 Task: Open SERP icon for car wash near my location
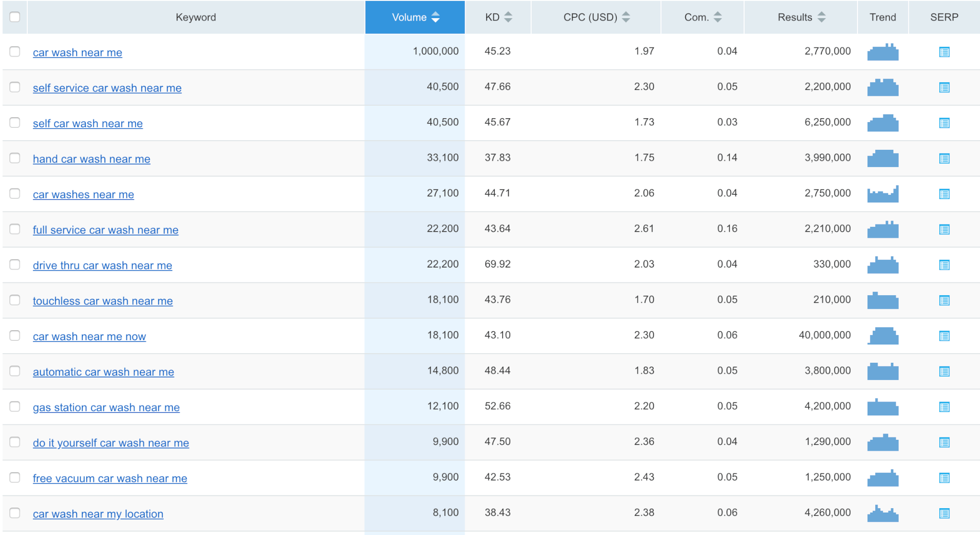(945, 513)
